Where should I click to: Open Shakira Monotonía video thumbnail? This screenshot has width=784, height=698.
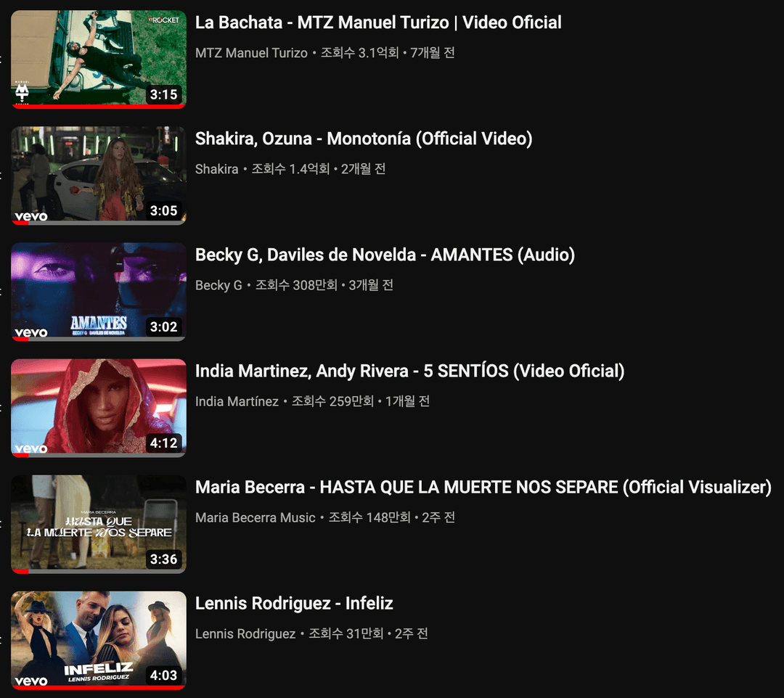[99, 176]
